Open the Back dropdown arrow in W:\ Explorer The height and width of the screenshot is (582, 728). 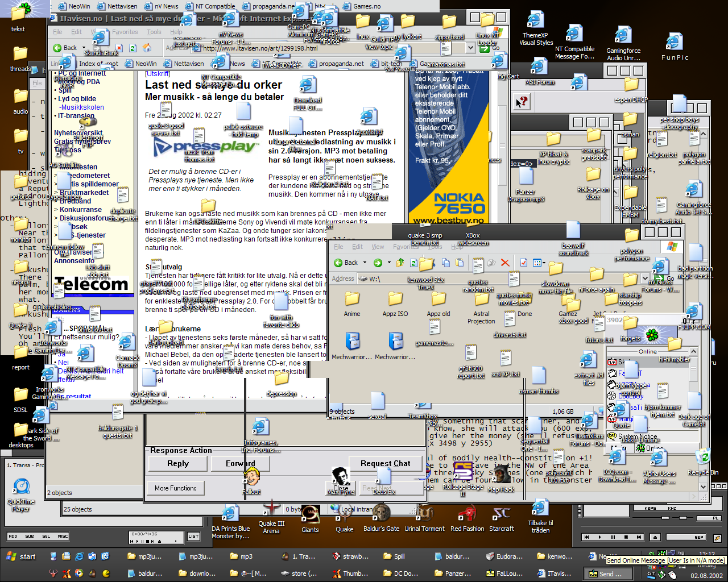[x=365, y=263]
